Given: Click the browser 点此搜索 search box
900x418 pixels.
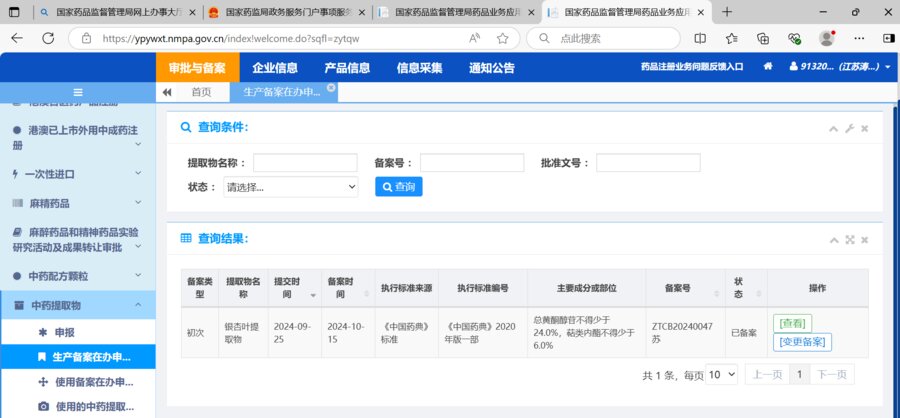Looking at the screenshot, I should [x=603, y=38].
